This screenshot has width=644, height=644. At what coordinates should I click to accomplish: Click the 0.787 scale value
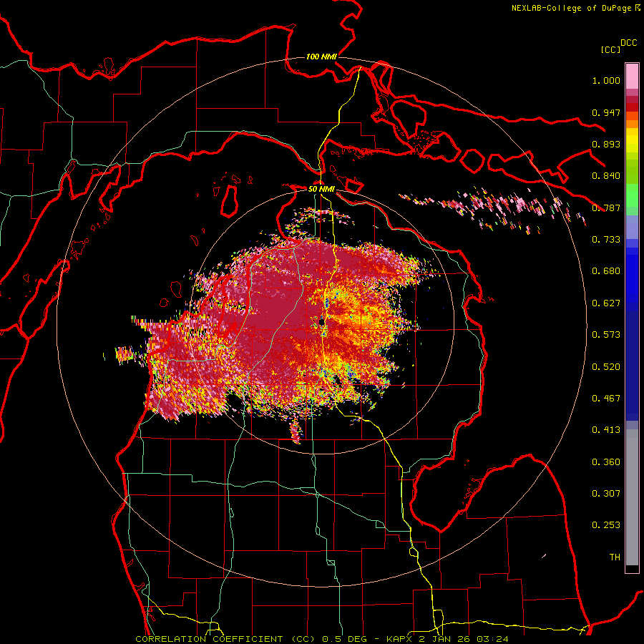coord(606,208)
